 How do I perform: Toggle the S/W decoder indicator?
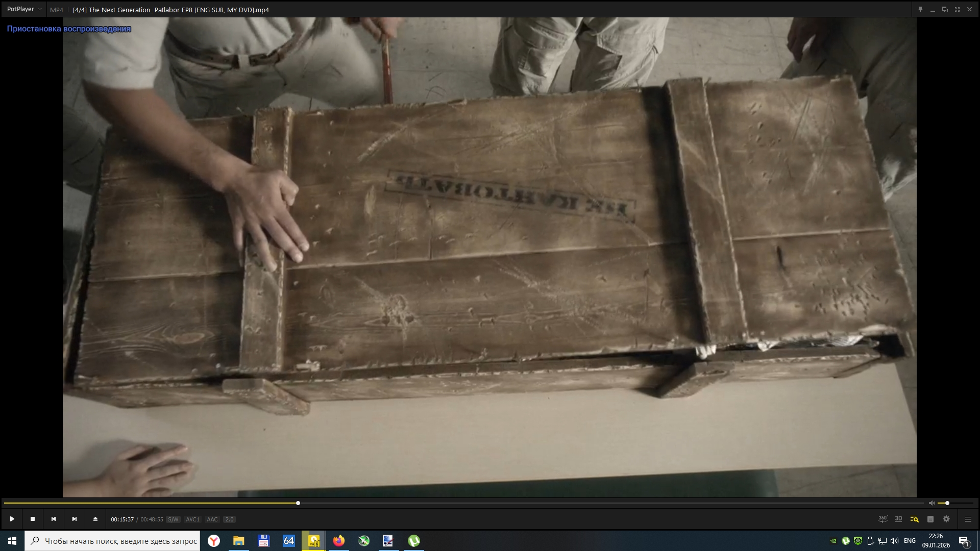pos(173,519)
